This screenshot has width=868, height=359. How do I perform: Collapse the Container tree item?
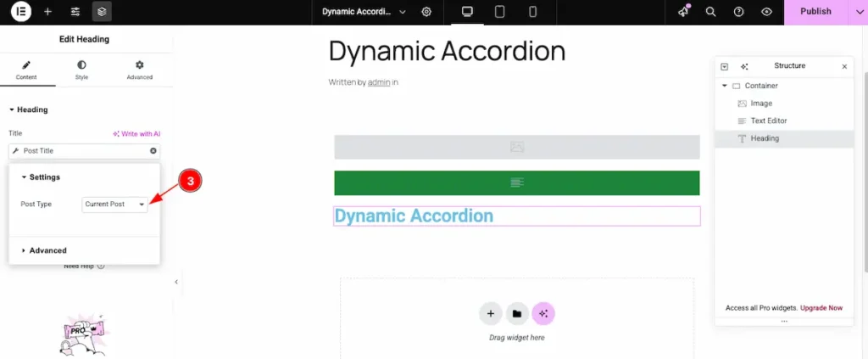(x=724, y=86)
